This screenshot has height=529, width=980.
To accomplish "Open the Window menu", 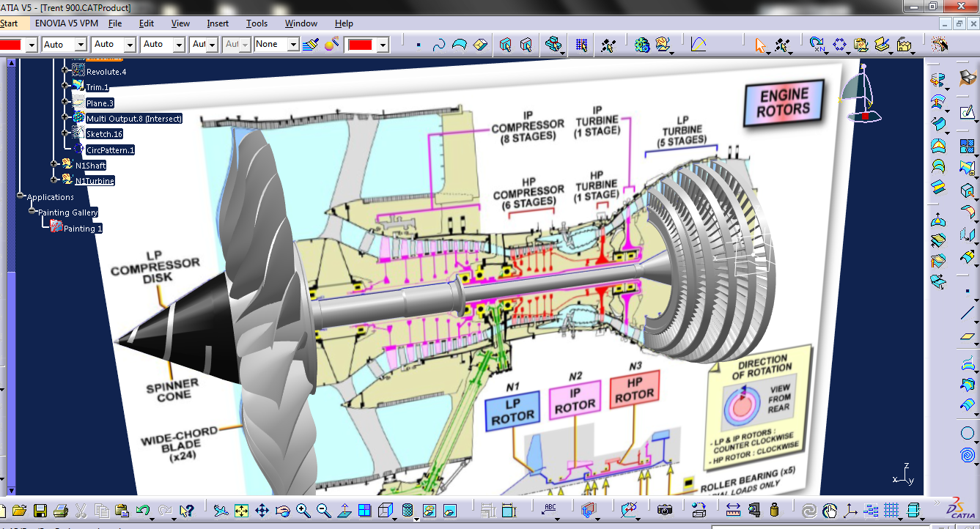I will pos(301,23).
